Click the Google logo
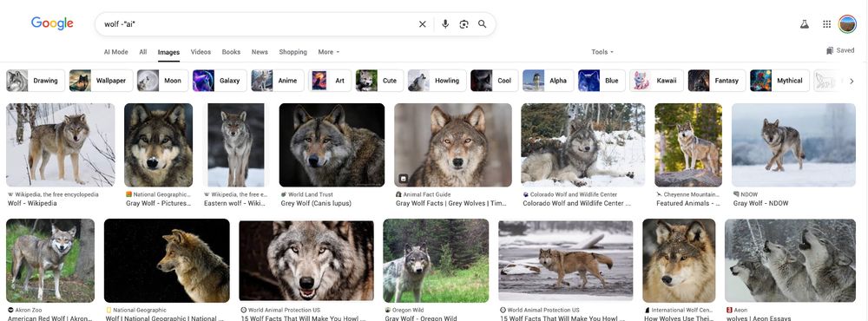This screenshot has height=321, width=868. (x=52, y=23)
